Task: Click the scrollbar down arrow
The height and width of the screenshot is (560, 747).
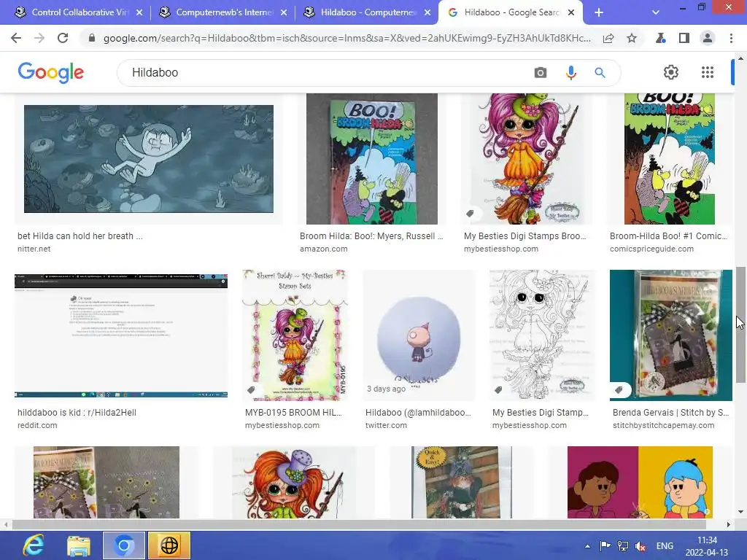Action: click(x=740, y=513)
